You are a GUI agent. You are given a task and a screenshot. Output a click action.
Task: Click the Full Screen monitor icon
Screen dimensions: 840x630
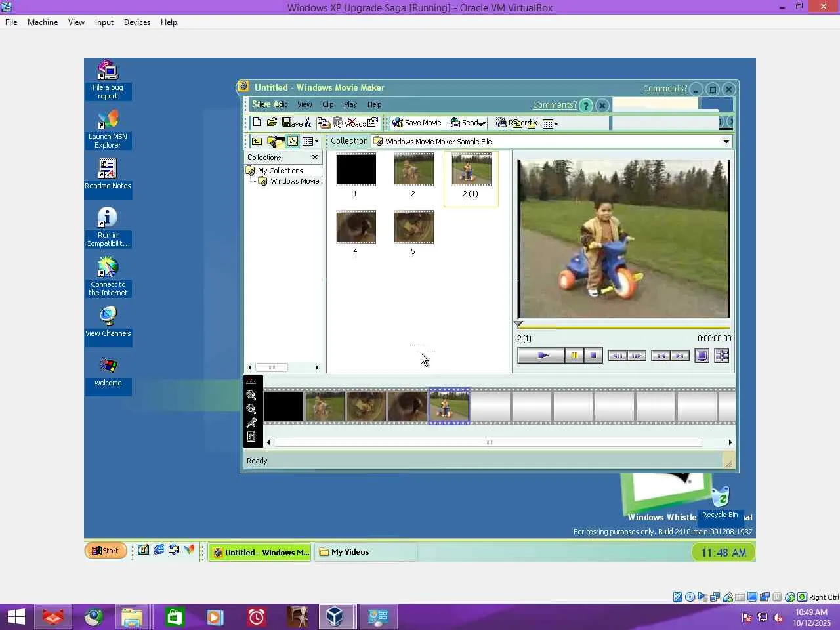click(702, 356)
